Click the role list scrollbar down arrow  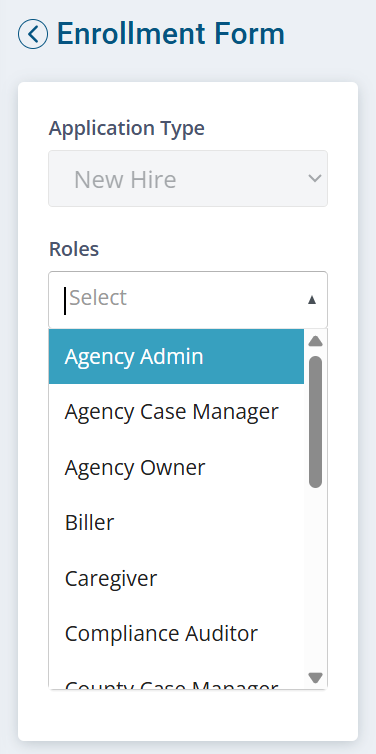tap(315, 678)
